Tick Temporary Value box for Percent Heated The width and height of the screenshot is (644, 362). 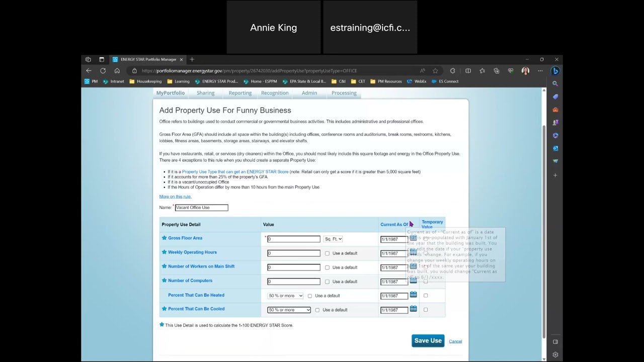tap(426, 296)
